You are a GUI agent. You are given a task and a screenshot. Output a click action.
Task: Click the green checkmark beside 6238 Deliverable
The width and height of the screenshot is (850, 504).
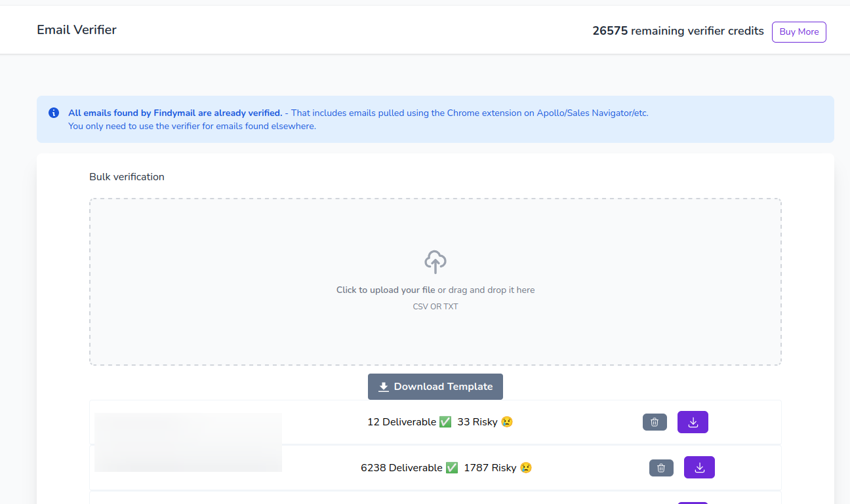[452, 468]
